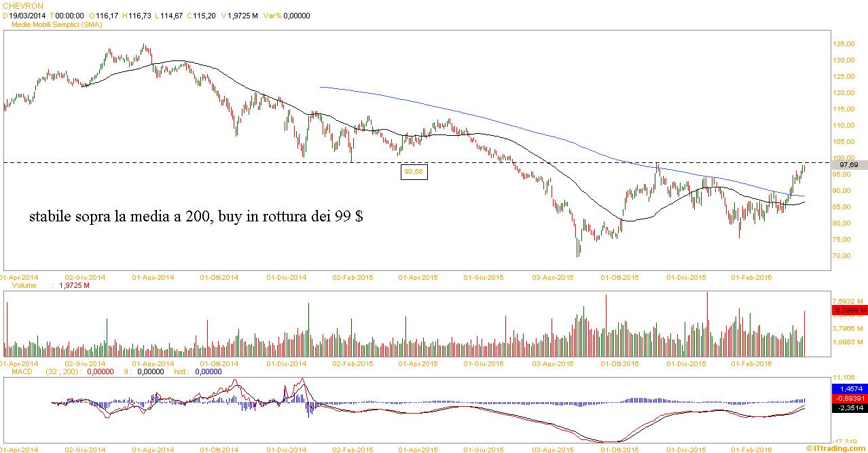Click the open price 116,17

click(x=106, y=15)
